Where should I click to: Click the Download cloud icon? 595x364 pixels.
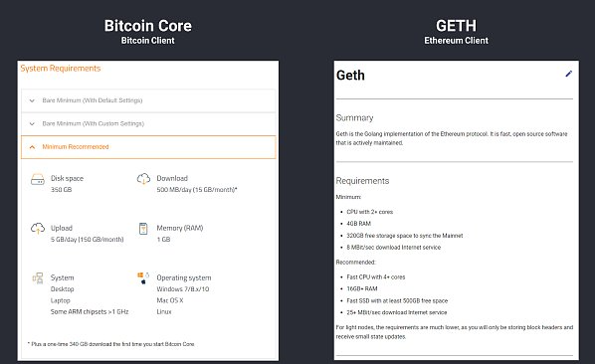pyautogui.click(x=143, y=179)
